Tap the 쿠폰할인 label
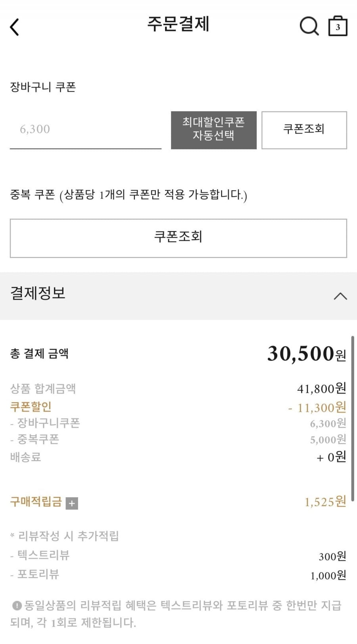The width and height of the screenshot is (357, 644). pyautogui.click(x=31, y=407)
